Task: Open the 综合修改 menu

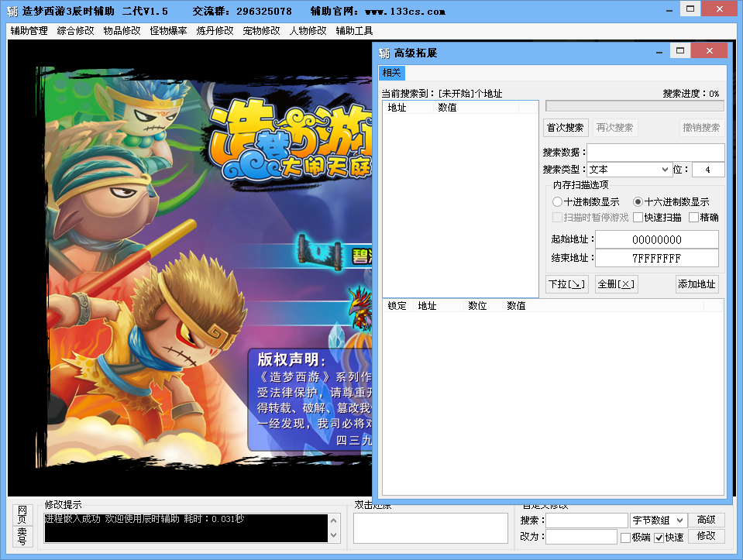Action: [75, 31]
